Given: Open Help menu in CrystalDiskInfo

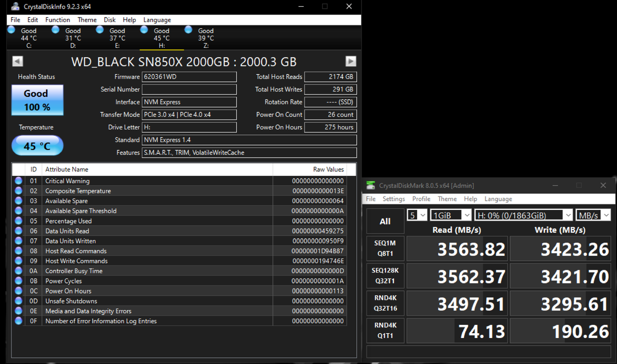Looking at the screenshot, I should pyautogui.click(x=129, y=20).
